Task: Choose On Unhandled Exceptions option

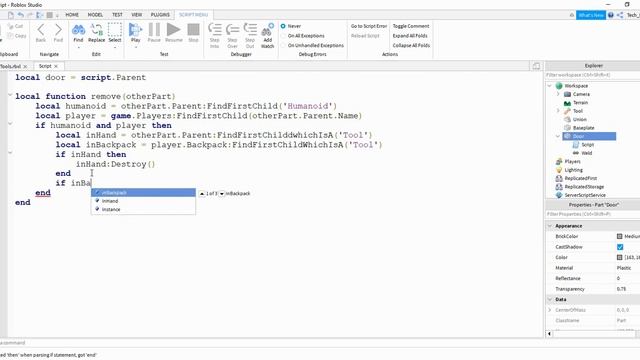Action: (x=283, y=46)
